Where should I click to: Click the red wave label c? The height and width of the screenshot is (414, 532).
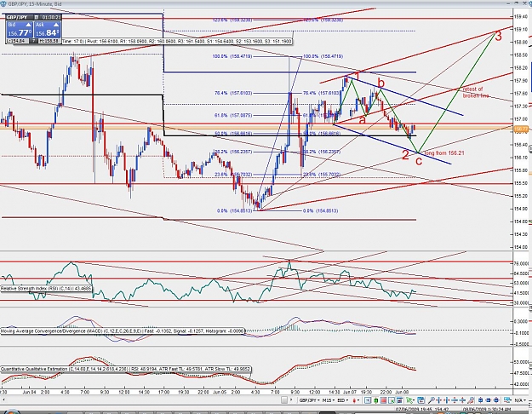[x=419, y=161]
